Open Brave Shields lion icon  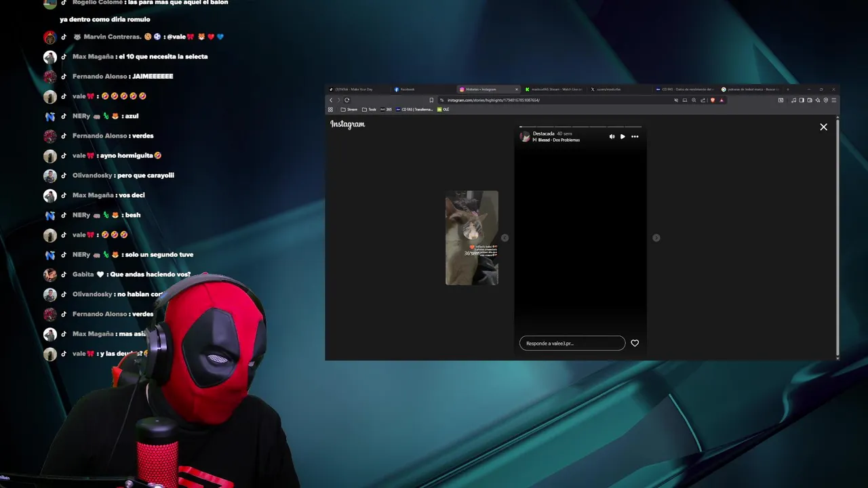(x=713, y=100)
